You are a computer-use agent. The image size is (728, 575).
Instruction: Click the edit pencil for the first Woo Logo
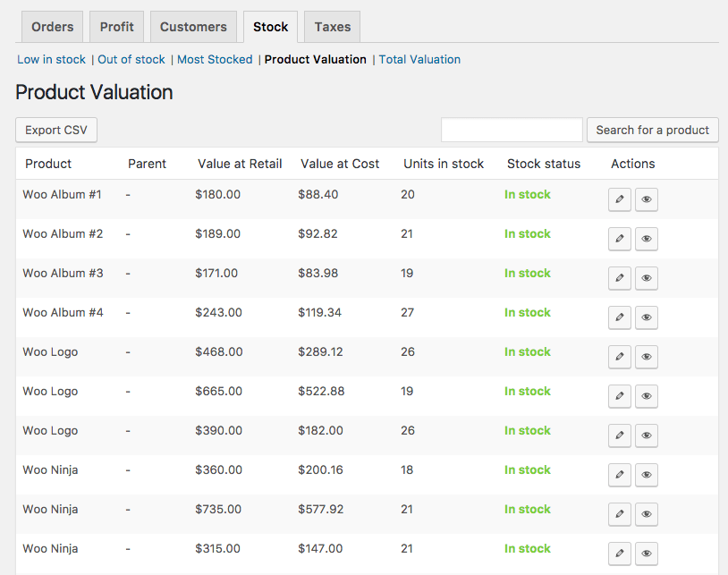pyautogui.click(x=619, y=357)
